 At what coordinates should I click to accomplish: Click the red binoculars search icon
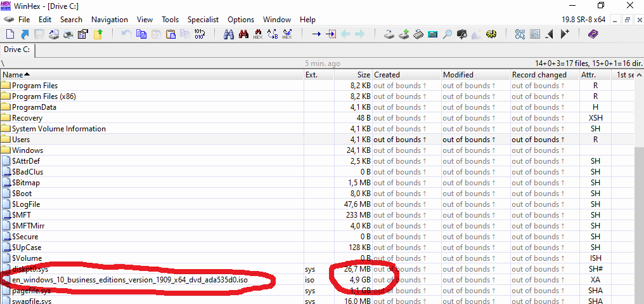243,34
